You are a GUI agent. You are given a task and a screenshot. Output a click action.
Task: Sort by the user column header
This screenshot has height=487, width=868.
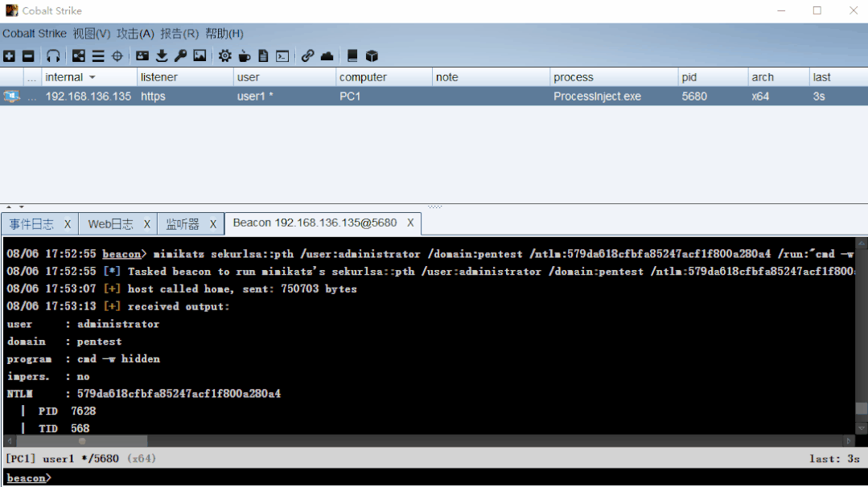coord(285,77)
